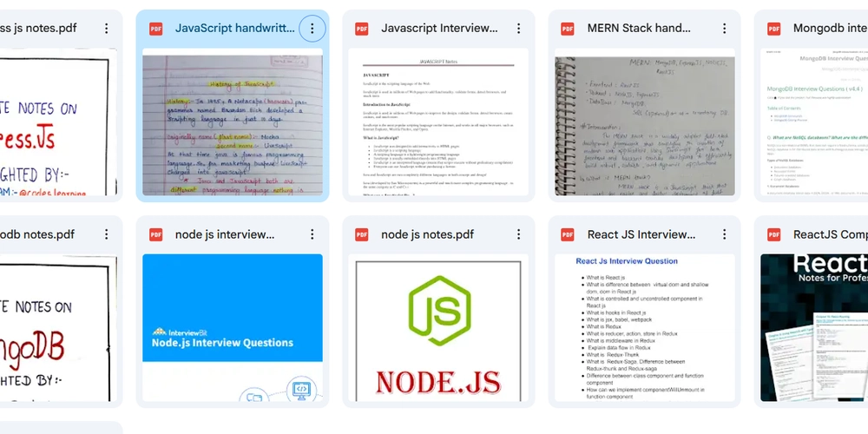Open more actions for MongoDB notes.pdf
This screenshot has height=434, width=868.
(x=106, y=234)
